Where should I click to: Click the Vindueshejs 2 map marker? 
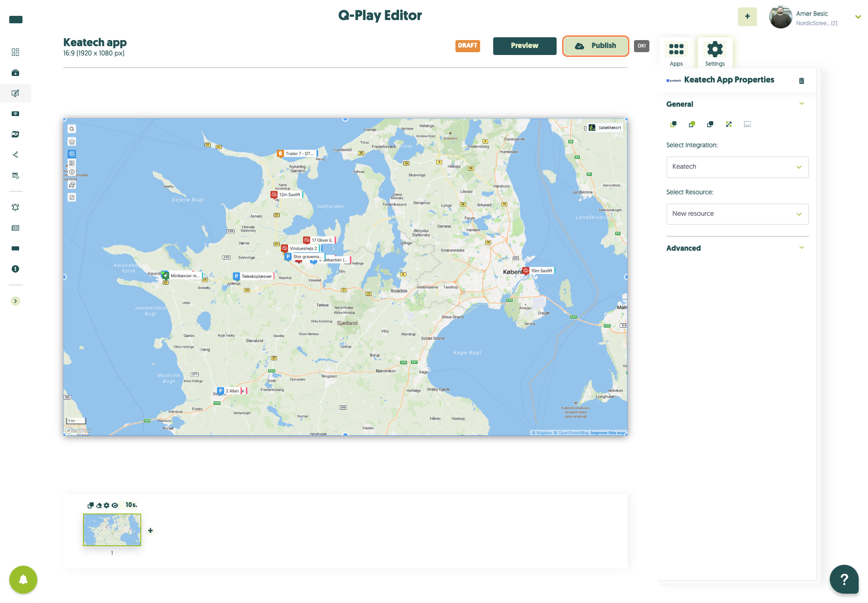click(x=301, y=248)
